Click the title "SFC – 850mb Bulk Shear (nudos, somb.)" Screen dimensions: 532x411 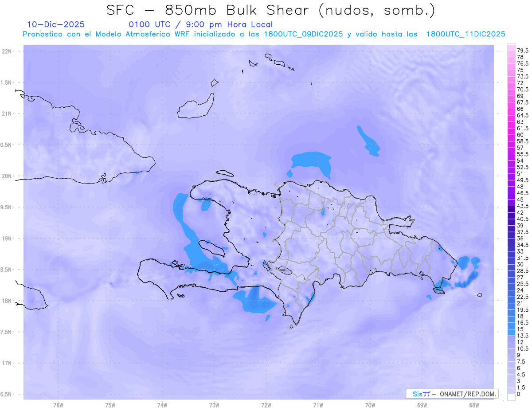(x=271, y=10)
